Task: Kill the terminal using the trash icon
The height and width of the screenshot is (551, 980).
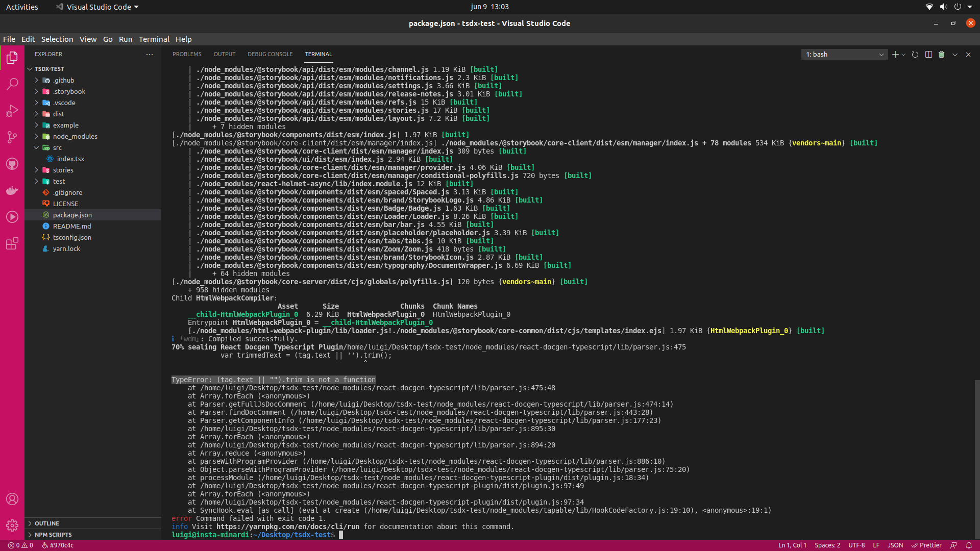Action: click(x=941, y=54)
